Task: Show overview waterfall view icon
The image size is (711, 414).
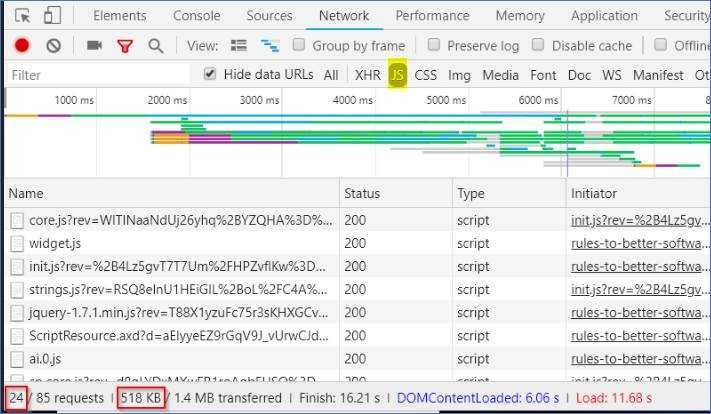Action: point(269,46)
